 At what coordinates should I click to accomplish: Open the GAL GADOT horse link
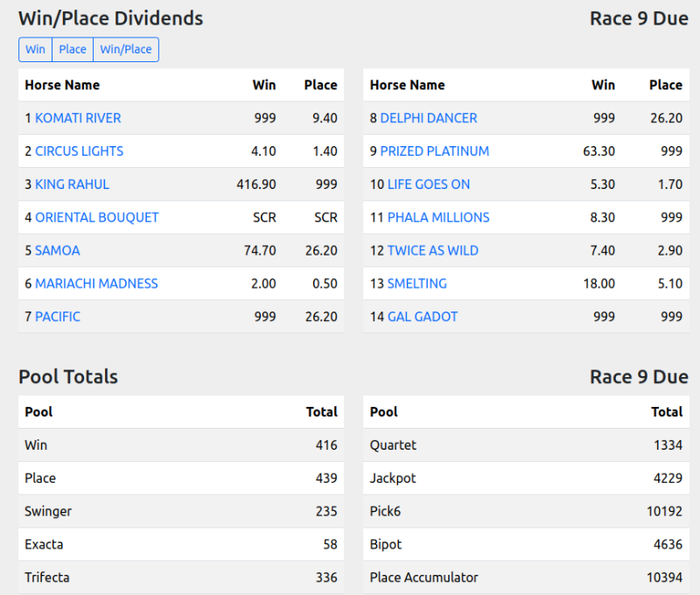[423, 318]
